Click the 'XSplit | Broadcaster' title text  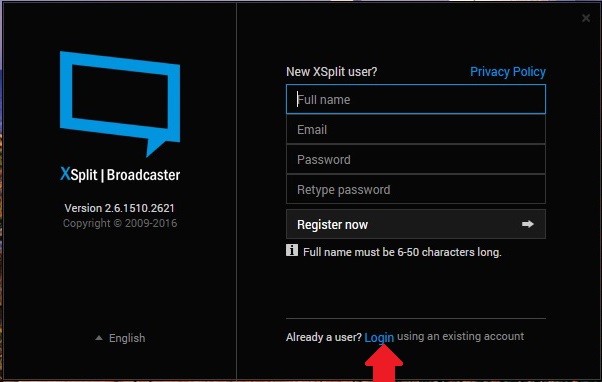point(120,174)
